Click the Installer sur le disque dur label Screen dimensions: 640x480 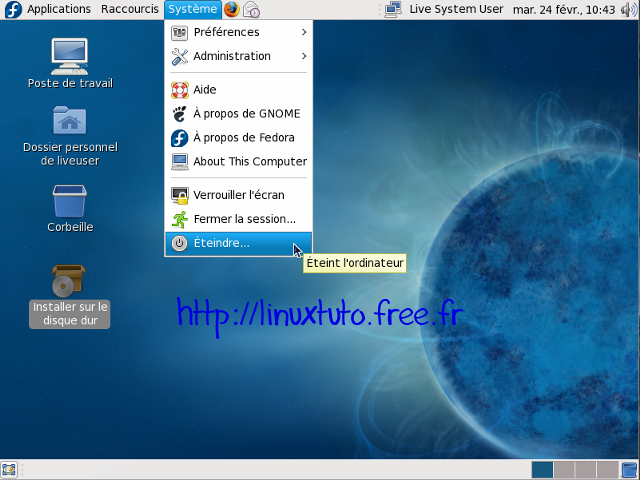click(x=70, y=313)
